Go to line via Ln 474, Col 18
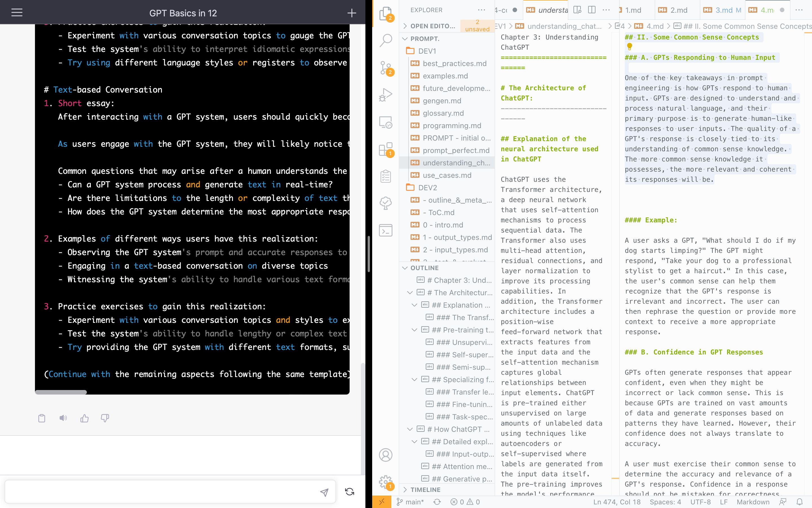The height and width of the screenshot is (508, 812). tap(617, 502)
